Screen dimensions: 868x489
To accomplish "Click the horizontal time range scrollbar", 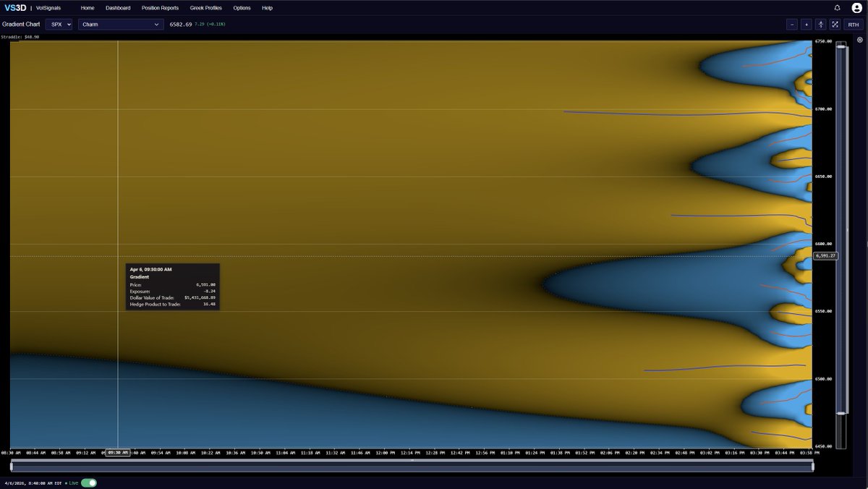I will (x=411, y=467).
